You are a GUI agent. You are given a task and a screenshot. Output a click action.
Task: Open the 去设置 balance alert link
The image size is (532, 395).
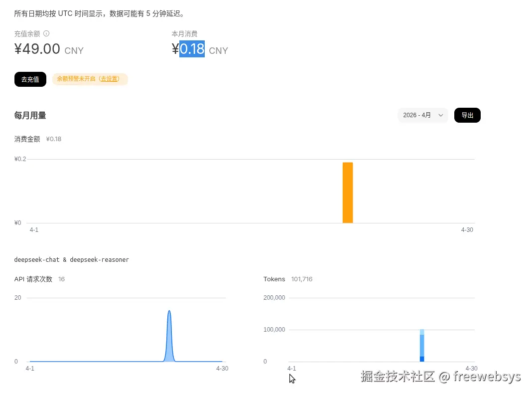(109, 79)
